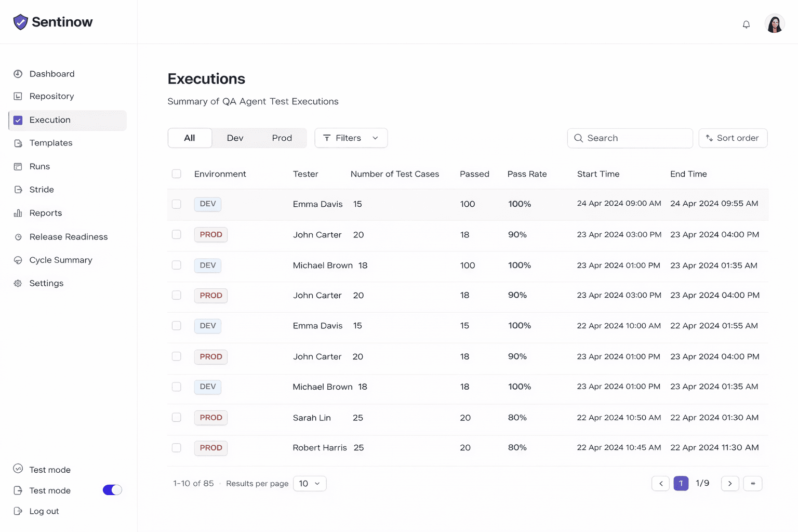This screenshot has width=798, height=532.
Task: Tick checkbox for Robert Harris row
Action: point(177,448)
